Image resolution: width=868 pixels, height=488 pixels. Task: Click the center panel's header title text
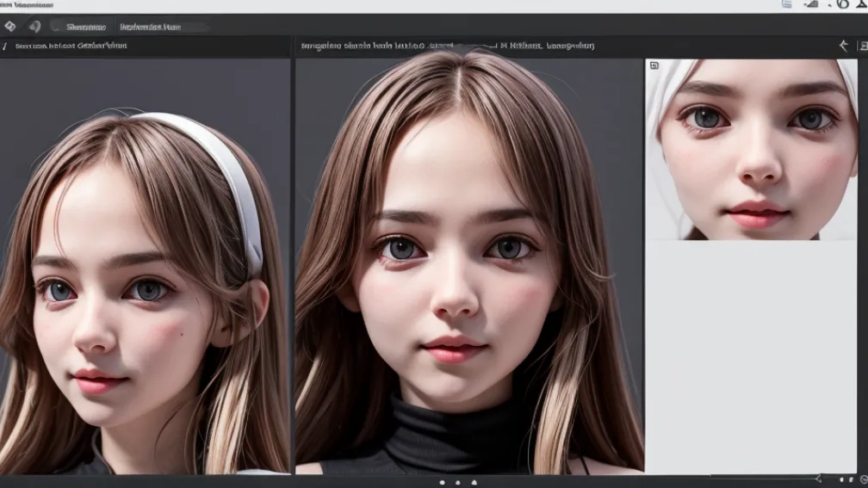[x=447, y=46]
